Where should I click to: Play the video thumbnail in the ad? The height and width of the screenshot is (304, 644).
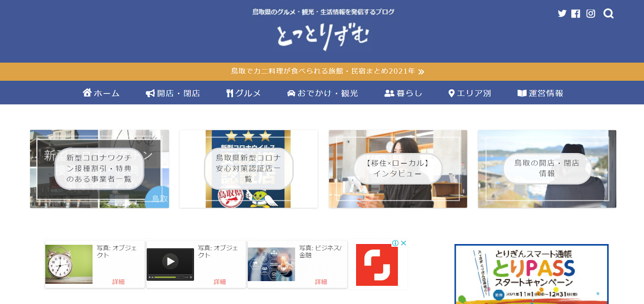coord(170,262)
